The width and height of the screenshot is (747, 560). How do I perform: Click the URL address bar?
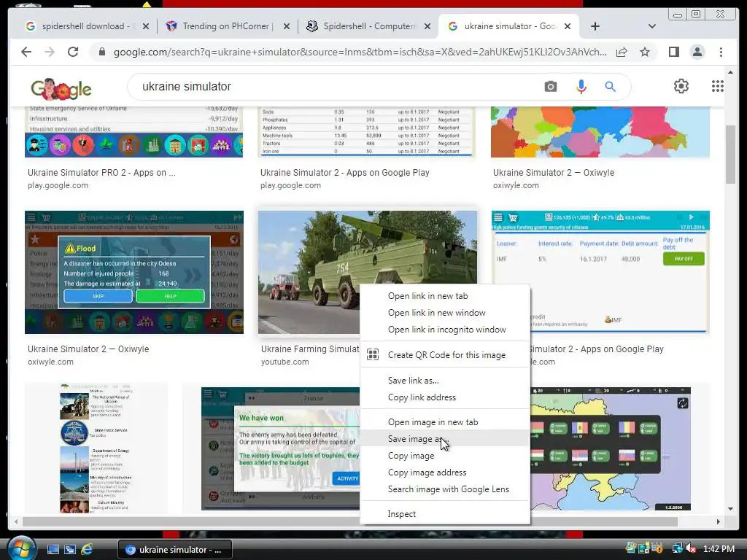tap(360, 52)
